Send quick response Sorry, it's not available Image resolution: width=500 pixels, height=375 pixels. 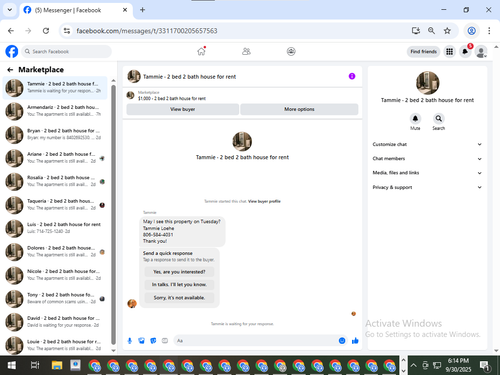coord(179,298)
